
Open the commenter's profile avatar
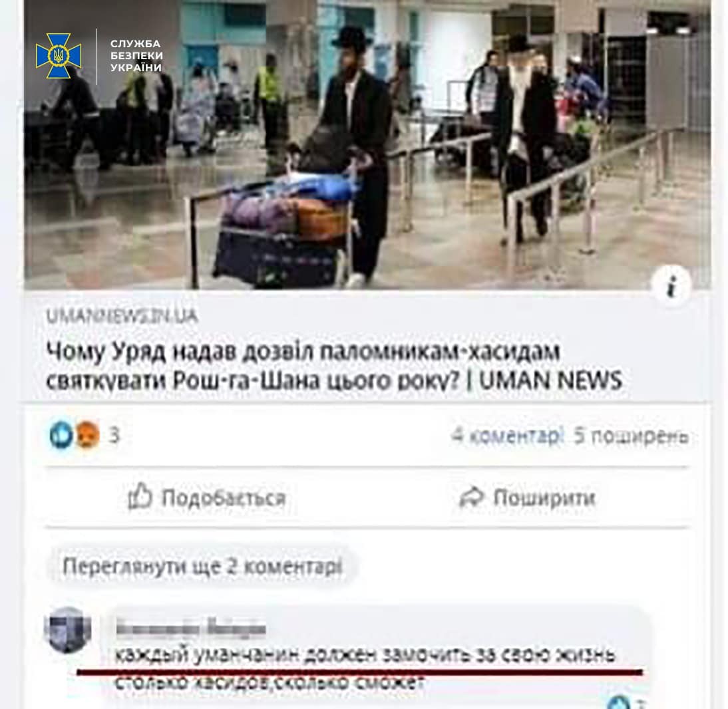(x=68, y=629)
